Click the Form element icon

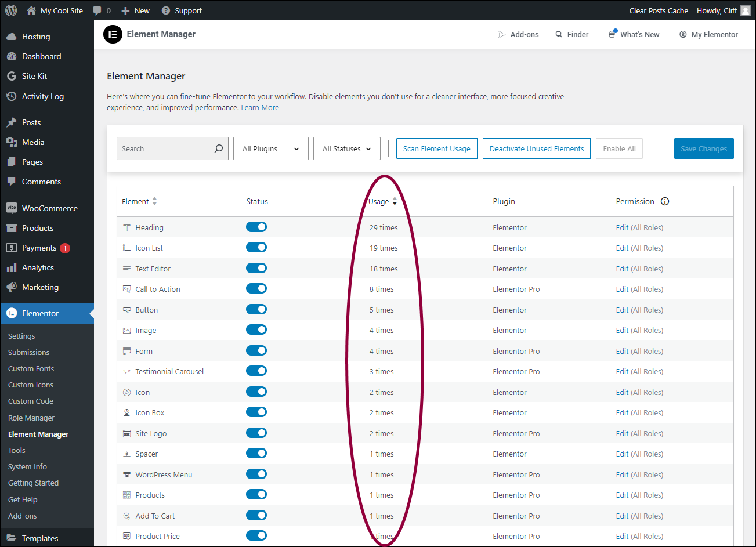pyautogui.click(x=126, y=351)
